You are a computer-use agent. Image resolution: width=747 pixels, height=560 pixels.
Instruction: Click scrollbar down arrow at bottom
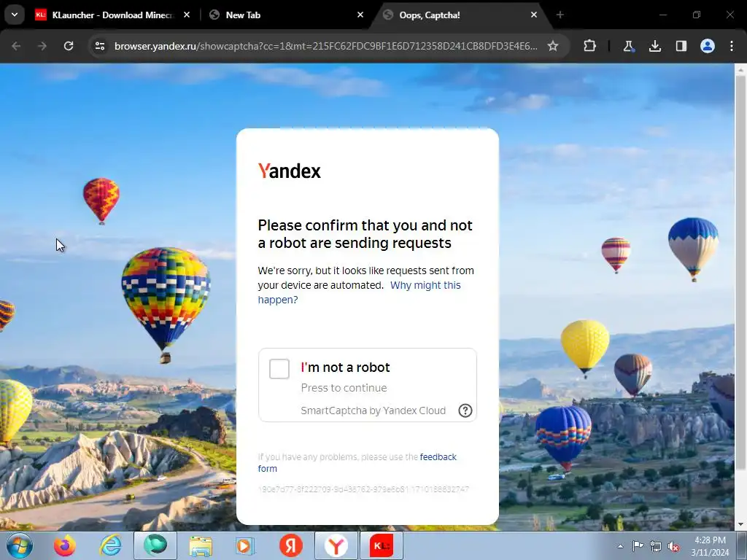click(740, 525)
